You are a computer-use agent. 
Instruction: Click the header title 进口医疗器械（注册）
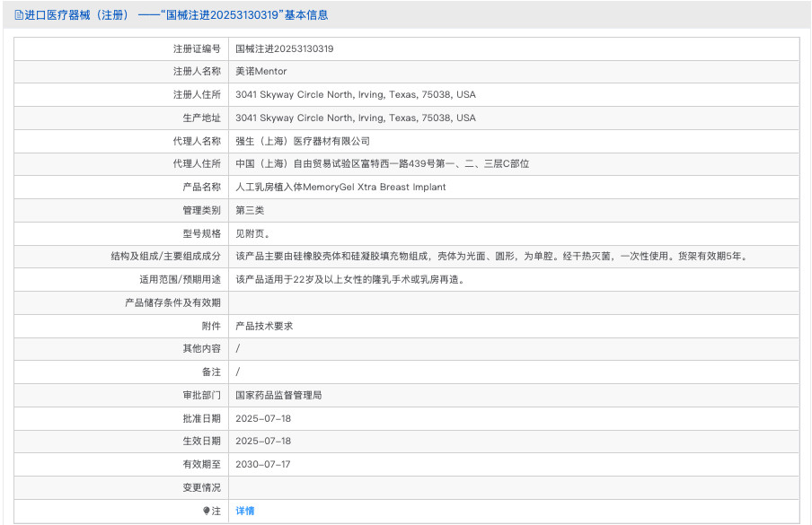pos(78,15)
